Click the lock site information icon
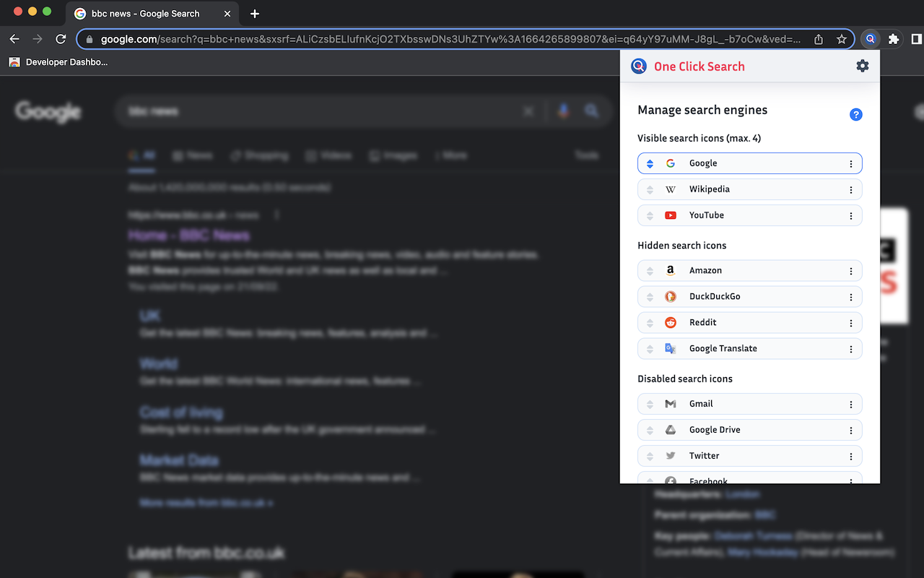 pyautogui.click(x=90, y=39)
